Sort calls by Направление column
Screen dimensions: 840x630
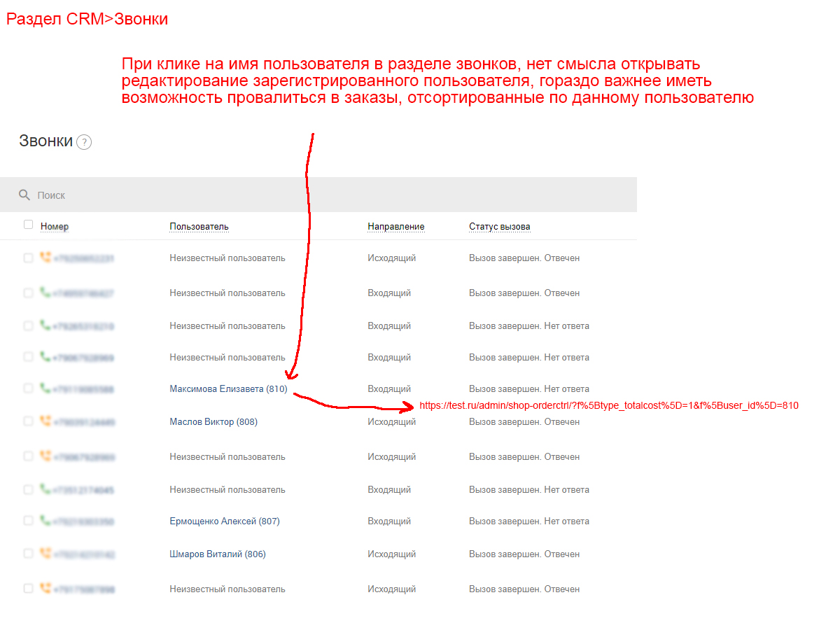[395, 227]
